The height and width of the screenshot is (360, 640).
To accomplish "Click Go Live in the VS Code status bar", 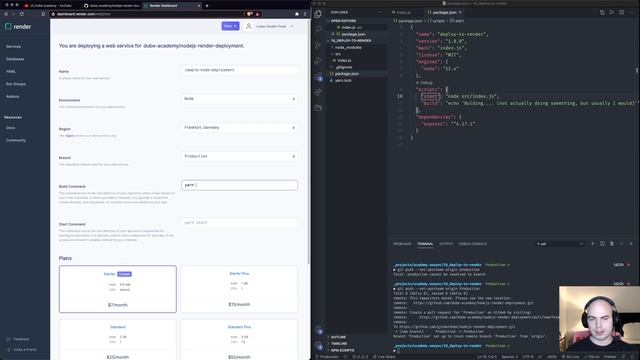I will tap(571, 357).
